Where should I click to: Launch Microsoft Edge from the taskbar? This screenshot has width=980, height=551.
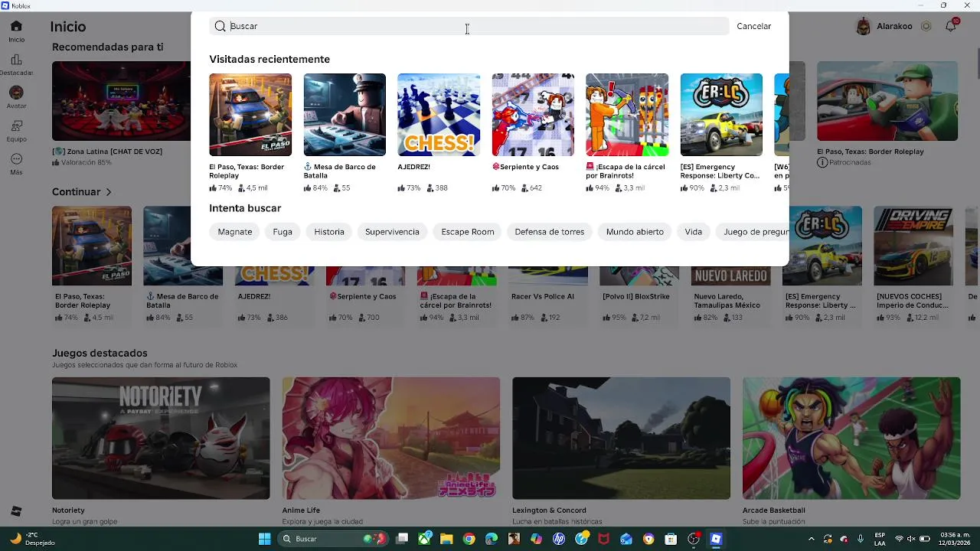492,539
